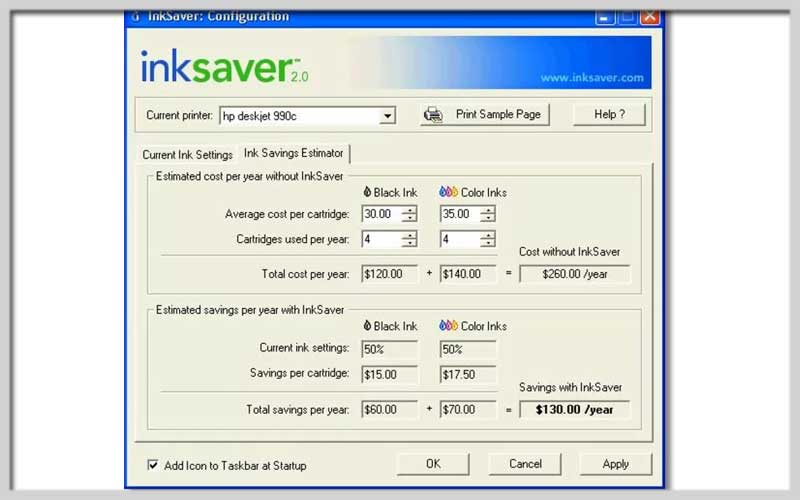This screenshot has width=800, height=500.
Task: Increase color inks average cost per cartridge
Action: (x=488, y=210)
